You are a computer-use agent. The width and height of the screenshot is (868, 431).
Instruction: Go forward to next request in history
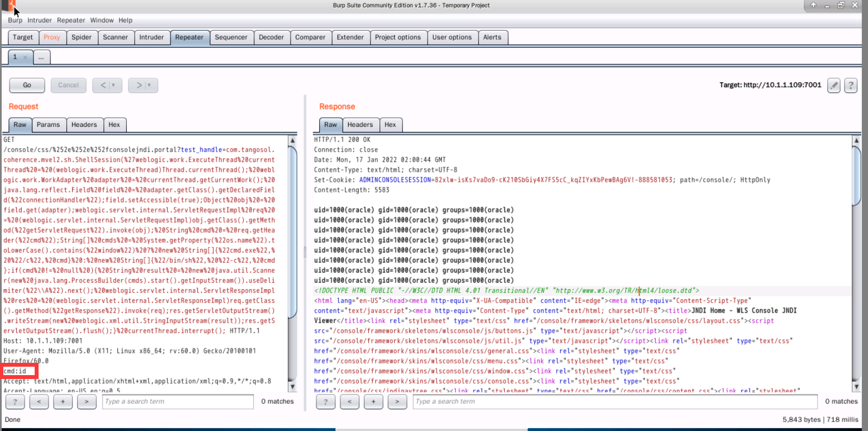[139, 85]
